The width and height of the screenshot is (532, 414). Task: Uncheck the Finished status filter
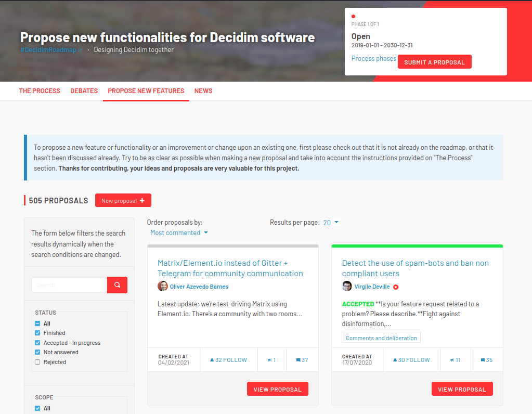pos(37,333)
